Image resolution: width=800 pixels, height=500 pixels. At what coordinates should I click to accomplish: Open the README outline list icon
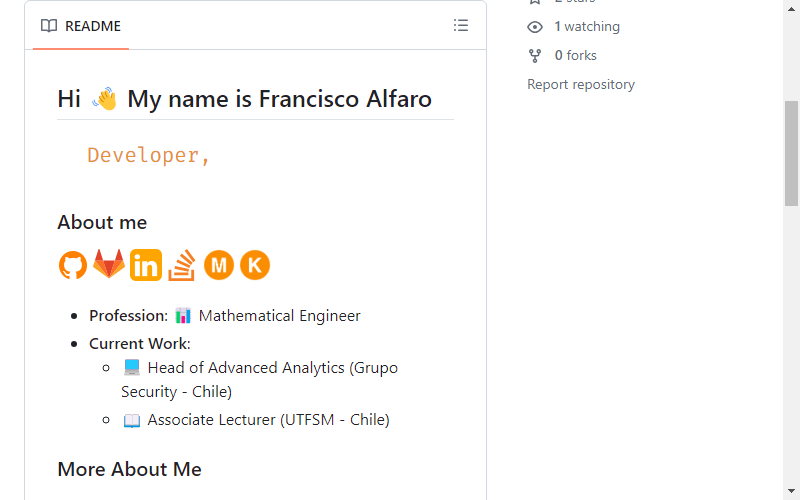coord(461,26)
